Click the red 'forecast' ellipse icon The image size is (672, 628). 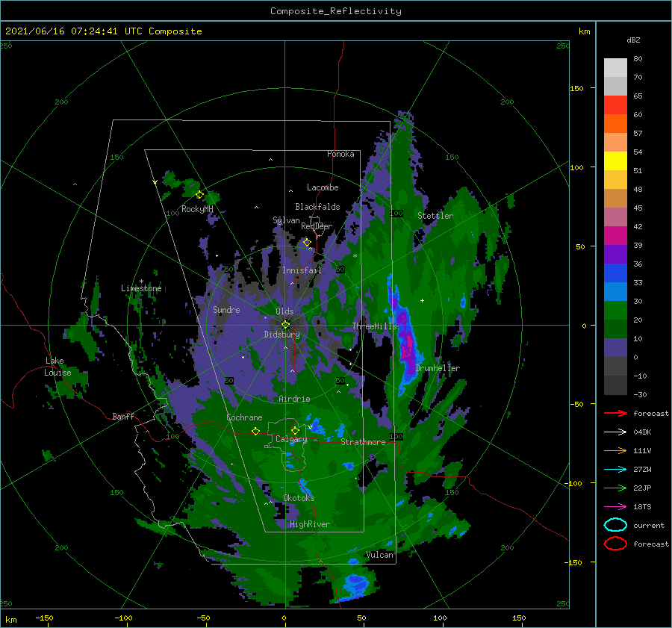point(615,544)
